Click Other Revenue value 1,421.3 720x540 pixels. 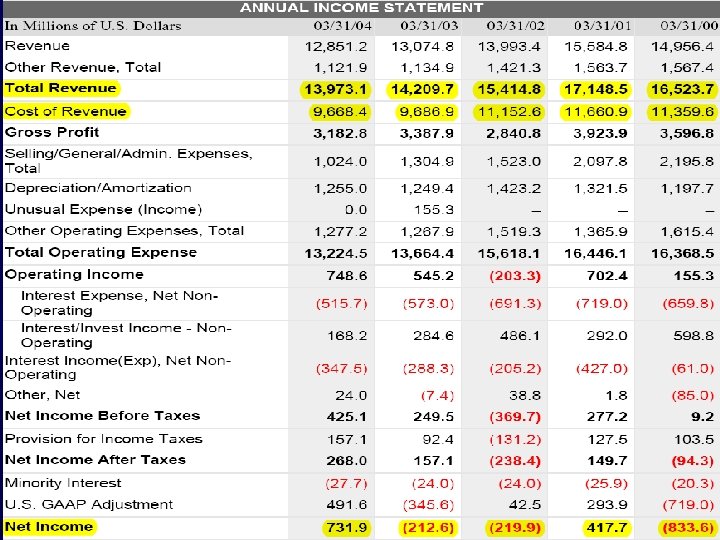click(513, 68)
